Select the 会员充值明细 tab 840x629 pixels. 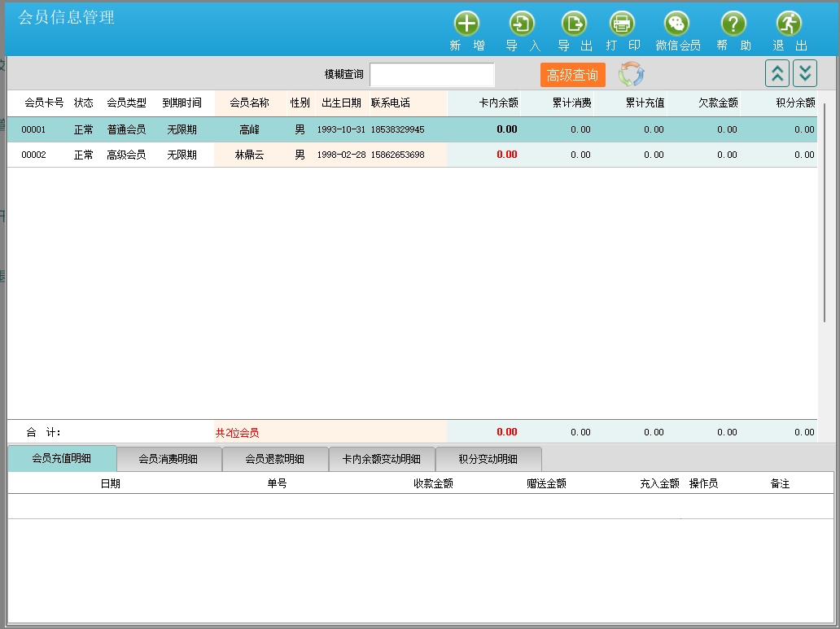[62, 459]
